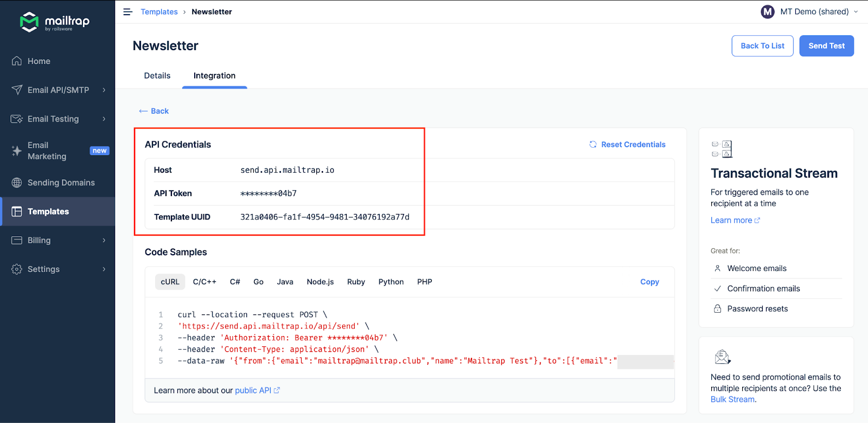Select the Go code sample tab
The image size is (868, 423).
[x=258, y=282]
